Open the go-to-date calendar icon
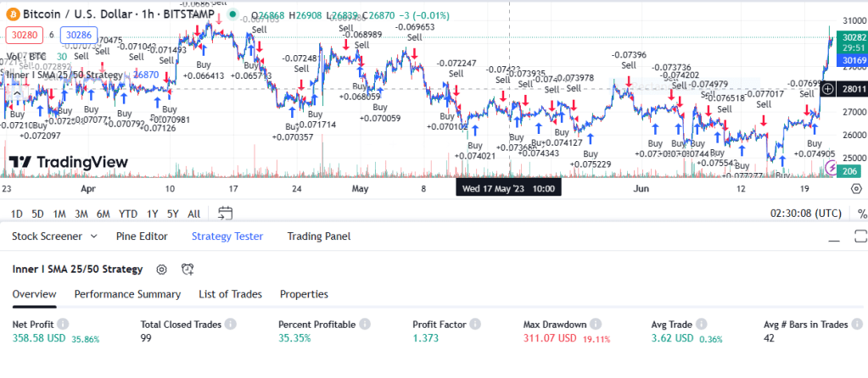Screen dimensions: 868x378 tap(225, 213)
